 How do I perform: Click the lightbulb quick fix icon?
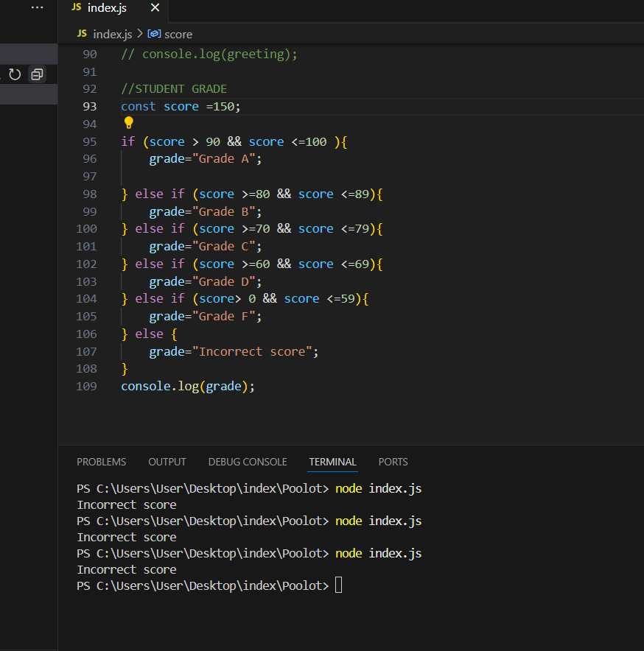(x=129, y=123)
